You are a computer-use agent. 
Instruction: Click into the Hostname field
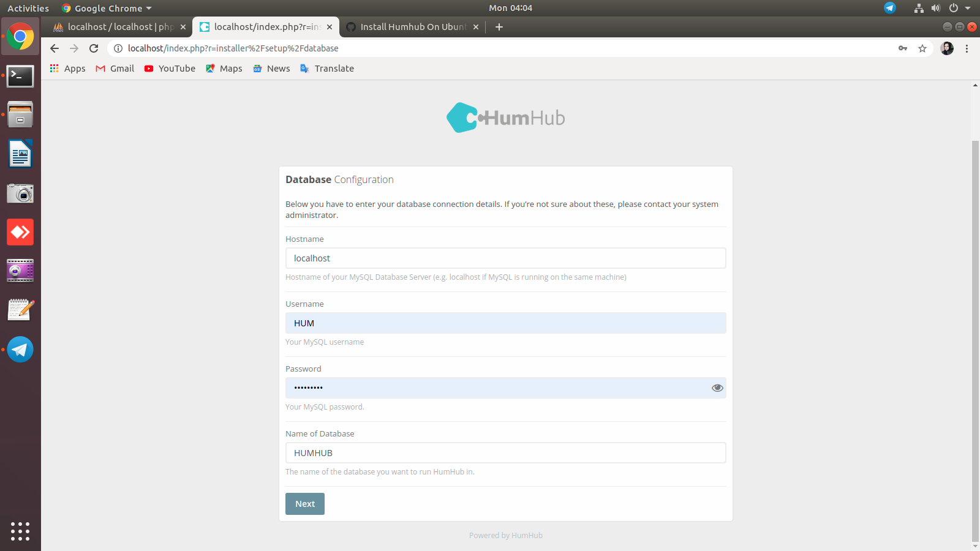pos(506,258)
